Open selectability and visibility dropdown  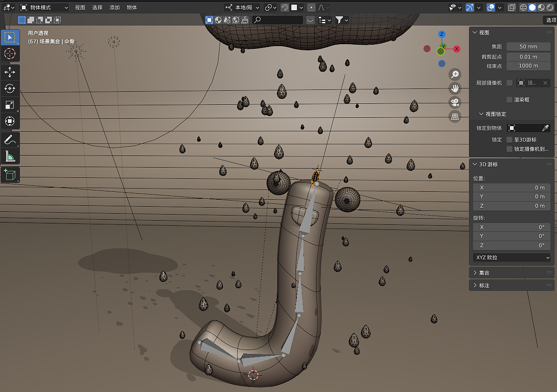455,7
